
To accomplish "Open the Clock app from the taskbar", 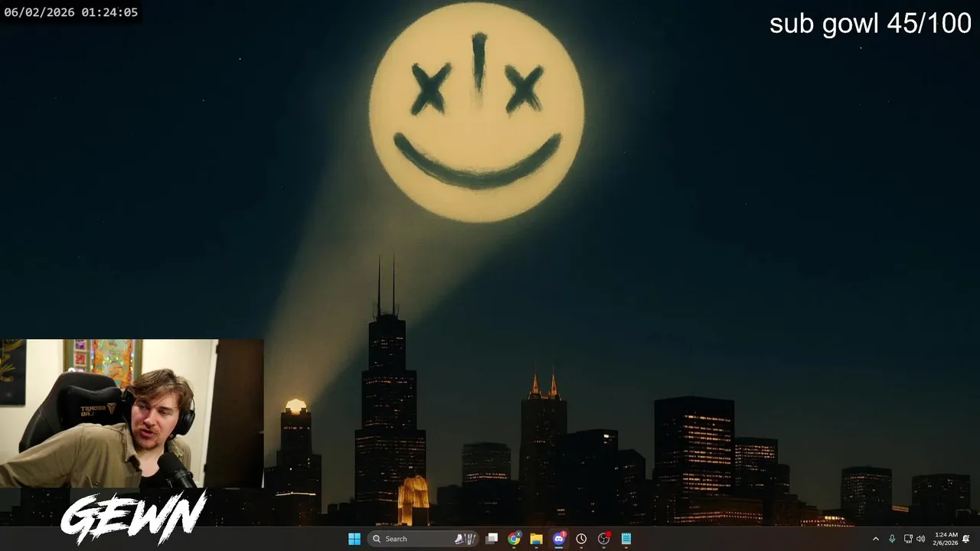I will (581, 539).
